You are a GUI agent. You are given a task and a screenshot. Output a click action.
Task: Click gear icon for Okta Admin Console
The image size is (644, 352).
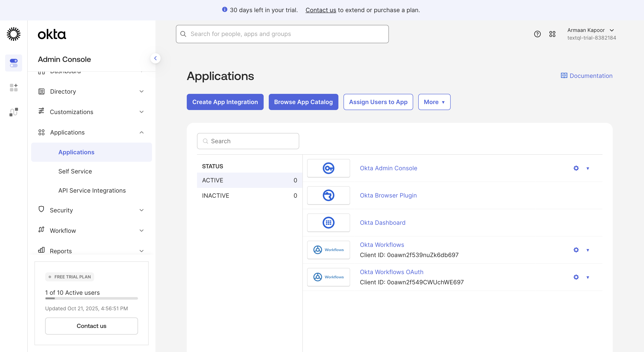click(x=576, y=168)
